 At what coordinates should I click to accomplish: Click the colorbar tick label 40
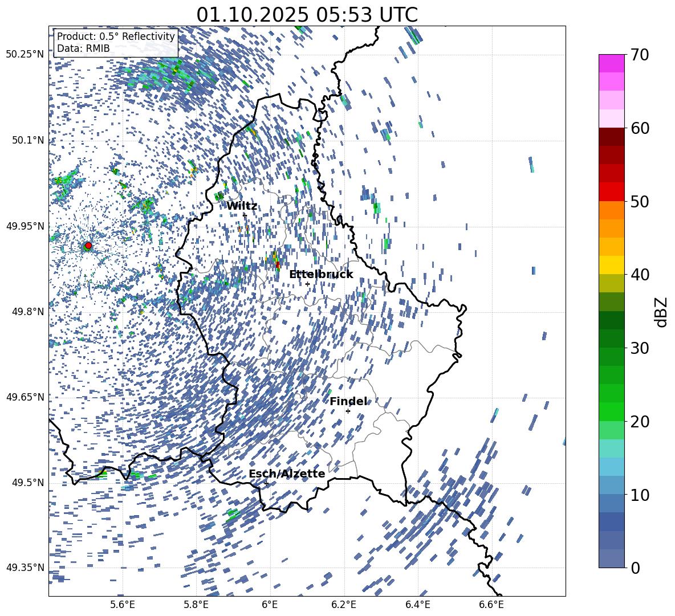click(640, 275)
